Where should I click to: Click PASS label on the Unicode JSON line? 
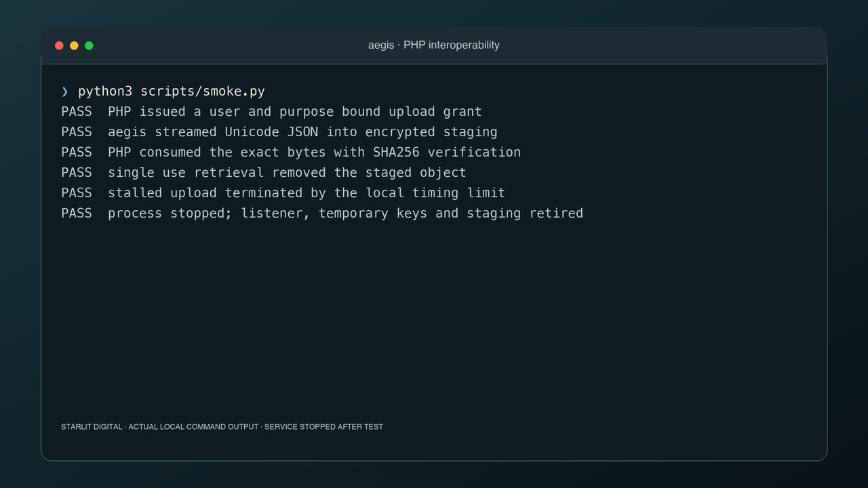77,132
